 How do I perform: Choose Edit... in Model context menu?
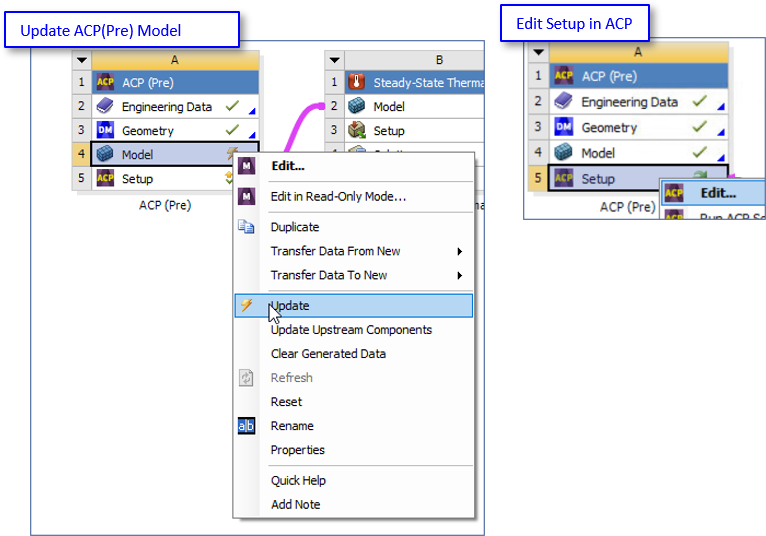tap(354, 166)
